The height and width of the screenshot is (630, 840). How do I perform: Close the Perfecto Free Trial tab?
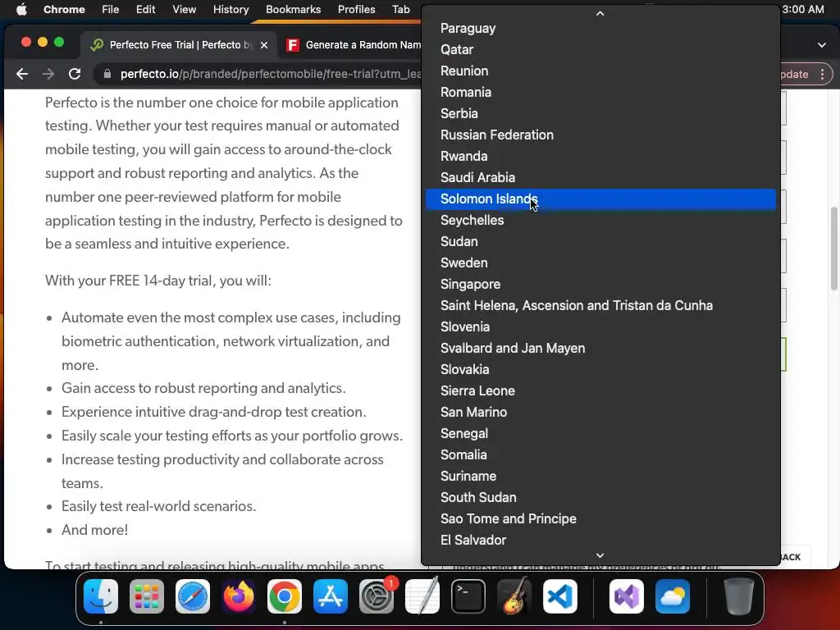[264, 45]
